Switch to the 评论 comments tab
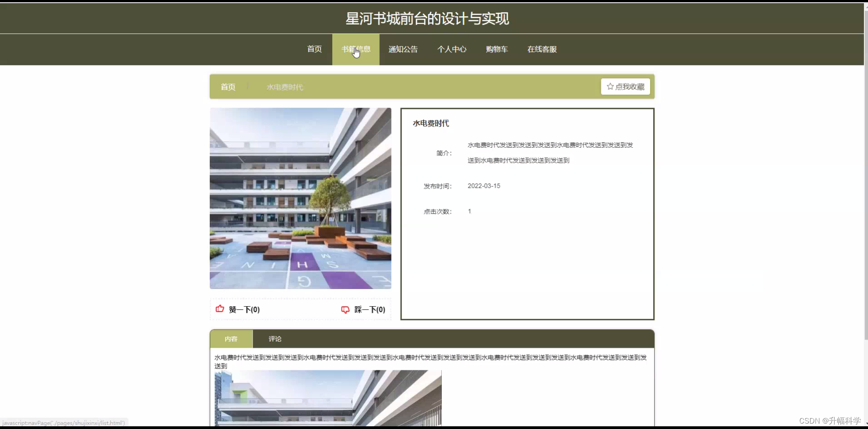The image size is (868, 429). 274,339
